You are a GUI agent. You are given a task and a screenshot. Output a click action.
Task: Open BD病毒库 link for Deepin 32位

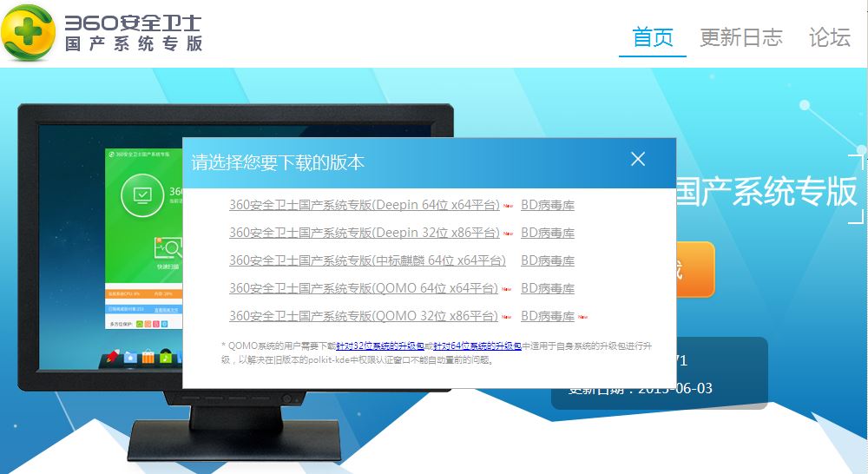(547, 234)
